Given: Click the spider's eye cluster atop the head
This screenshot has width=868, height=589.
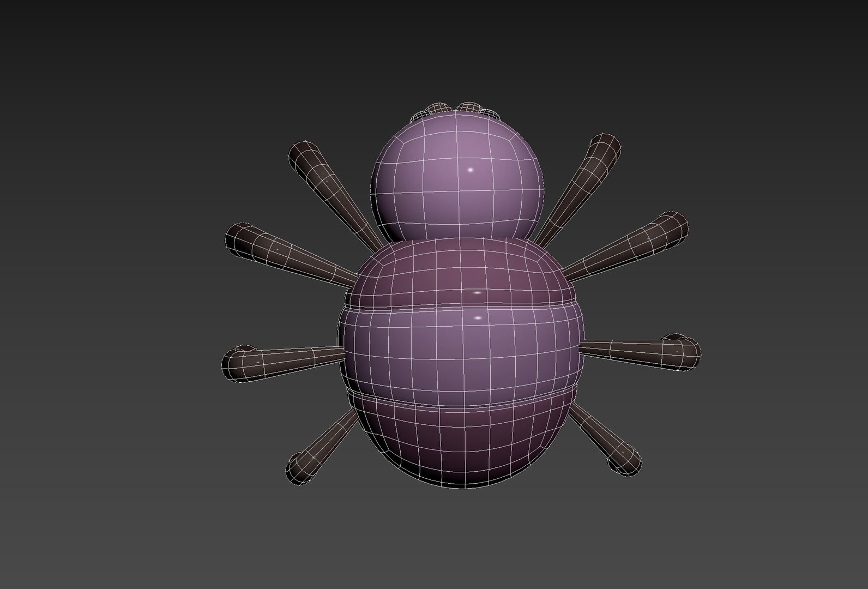Looking at the screenshot, I should click(x=456, y=111).
